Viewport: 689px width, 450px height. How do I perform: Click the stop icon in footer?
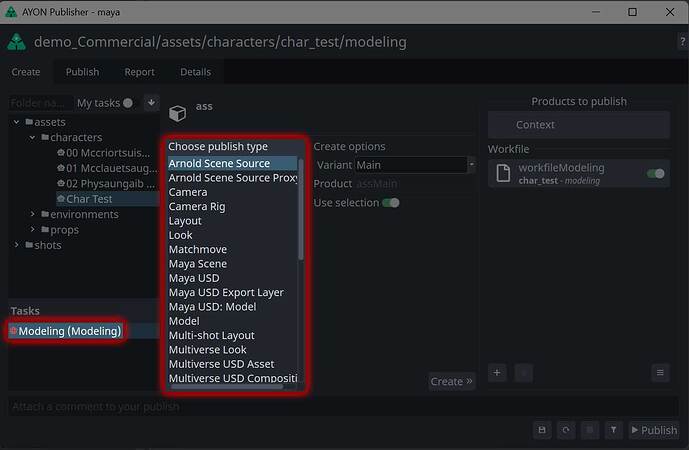pos(590,430)
